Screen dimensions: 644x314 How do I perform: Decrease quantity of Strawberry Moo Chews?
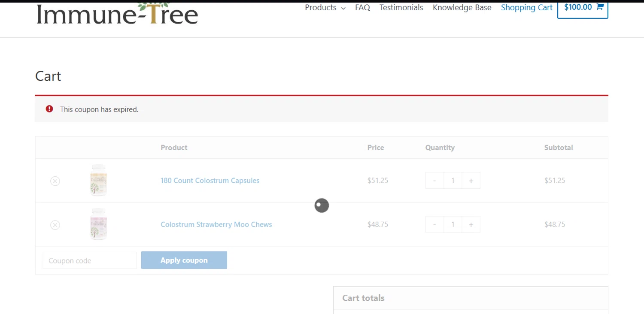point(434,224)
